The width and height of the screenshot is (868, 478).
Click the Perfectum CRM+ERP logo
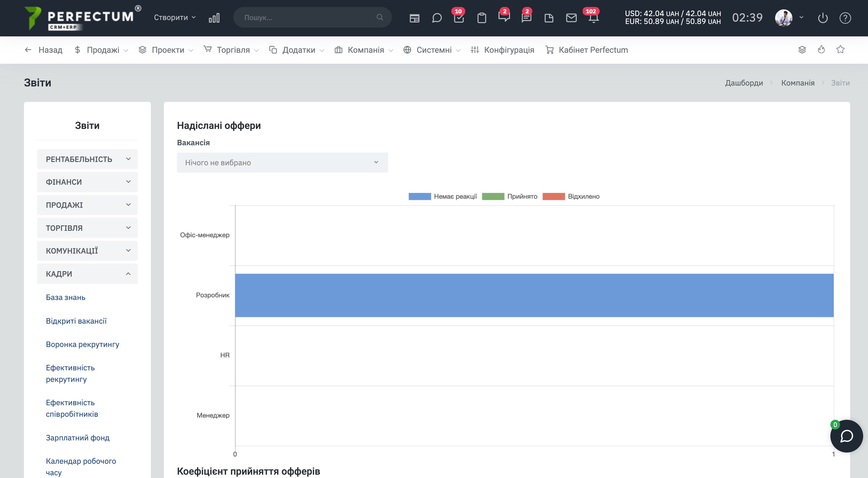83,18
